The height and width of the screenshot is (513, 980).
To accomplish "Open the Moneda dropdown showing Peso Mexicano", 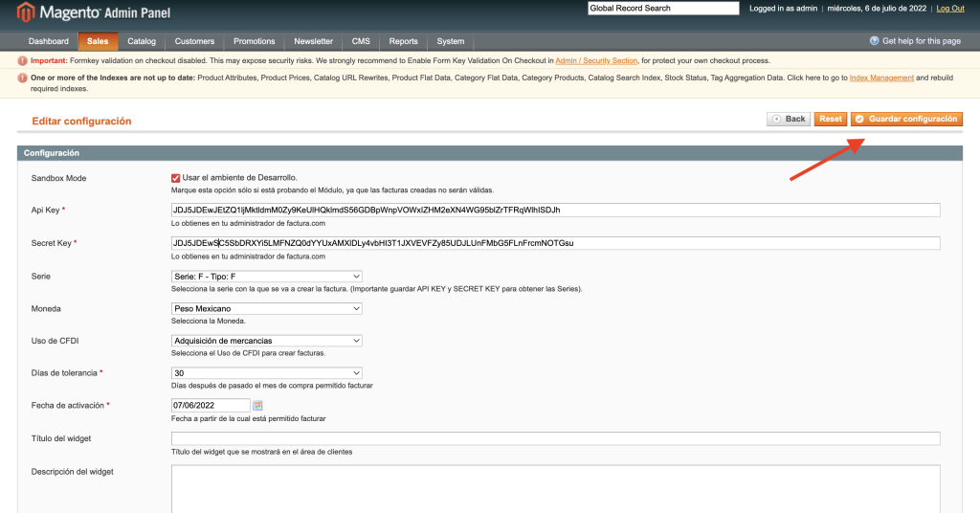I will [x=267, y=309].
